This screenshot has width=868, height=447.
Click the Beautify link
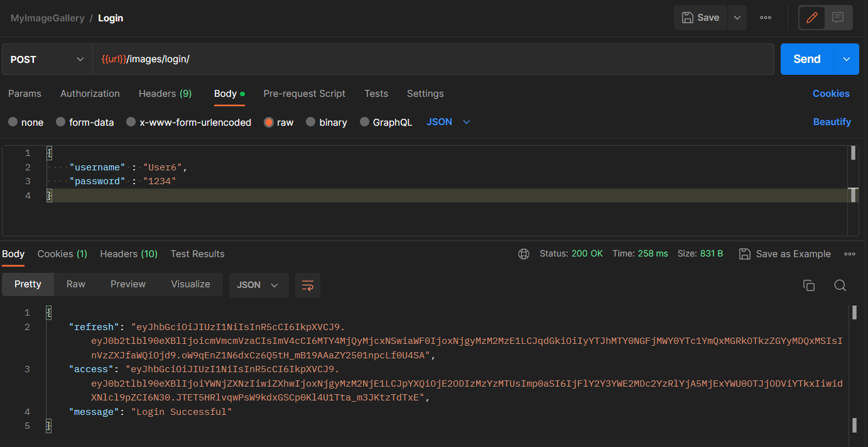(832, 122)
